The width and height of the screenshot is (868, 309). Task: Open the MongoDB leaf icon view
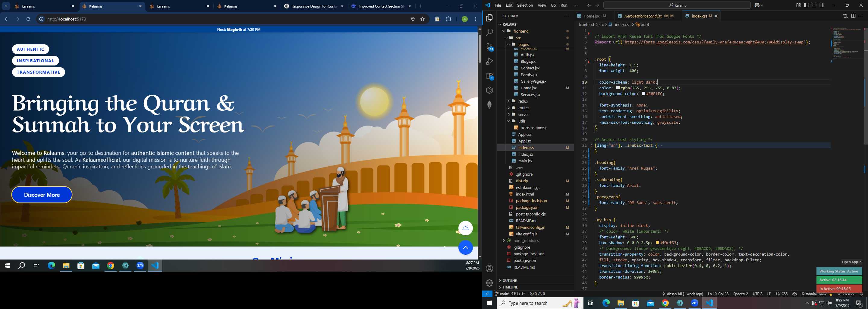[x=489, y=105]
